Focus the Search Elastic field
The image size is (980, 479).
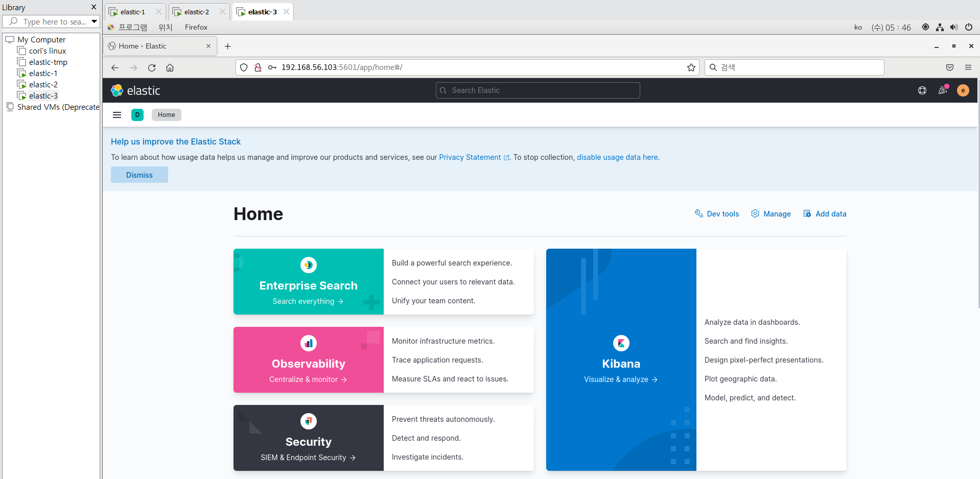(538, 90)
